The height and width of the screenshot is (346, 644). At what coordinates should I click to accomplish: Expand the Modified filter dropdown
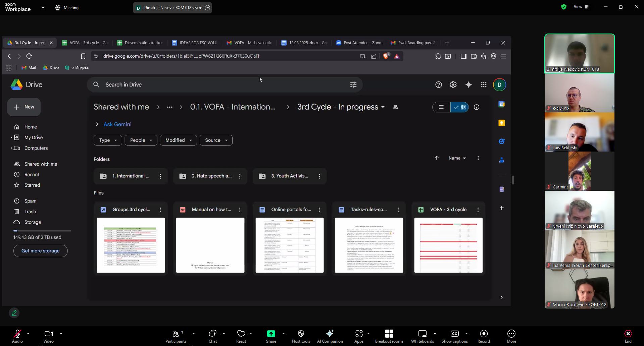[178, 140]
